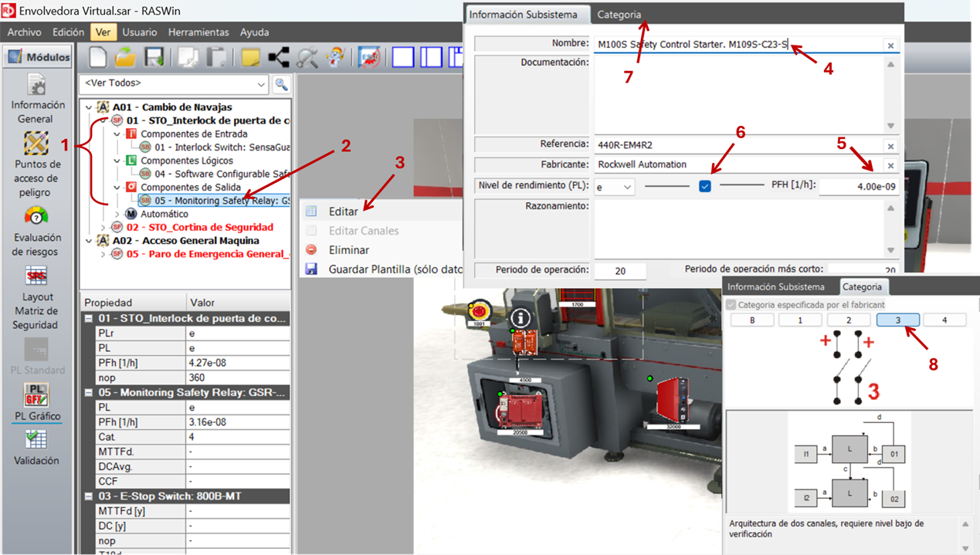Open the Ayuda menu
Viewport: 980px width, 555px height.
(x=254, y=32)
